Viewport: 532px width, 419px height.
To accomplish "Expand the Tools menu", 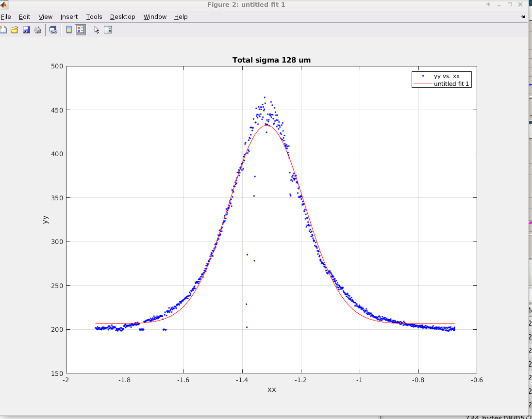I will 94,17.
